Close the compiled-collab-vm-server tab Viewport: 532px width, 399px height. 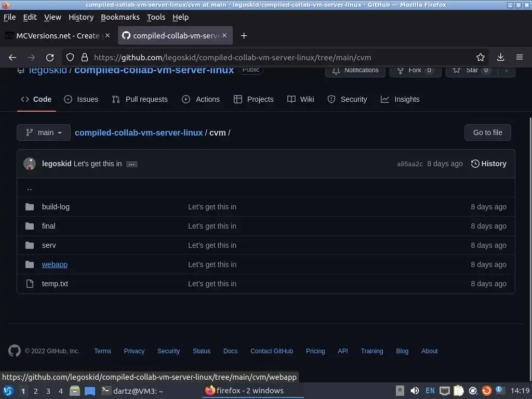224,35
